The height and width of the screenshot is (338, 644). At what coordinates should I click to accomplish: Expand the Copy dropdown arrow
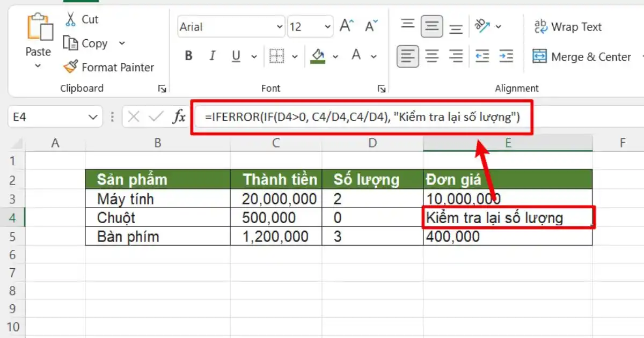point(122,43)
